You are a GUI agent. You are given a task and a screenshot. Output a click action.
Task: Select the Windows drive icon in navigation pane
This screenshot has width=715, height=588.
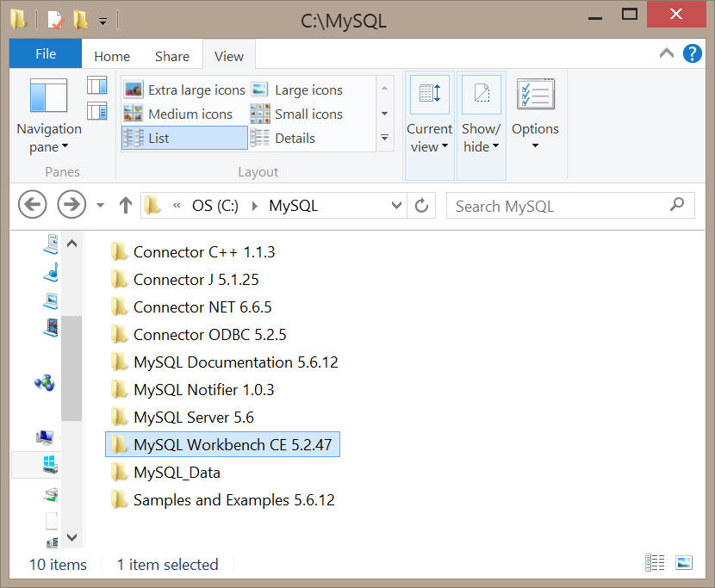(50, 464)
